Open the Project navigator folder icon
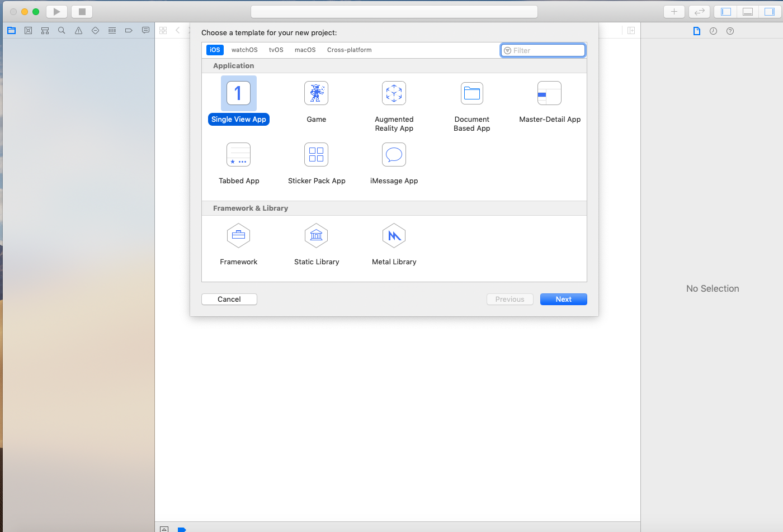 pyautogui.click(x=11, y=31)
